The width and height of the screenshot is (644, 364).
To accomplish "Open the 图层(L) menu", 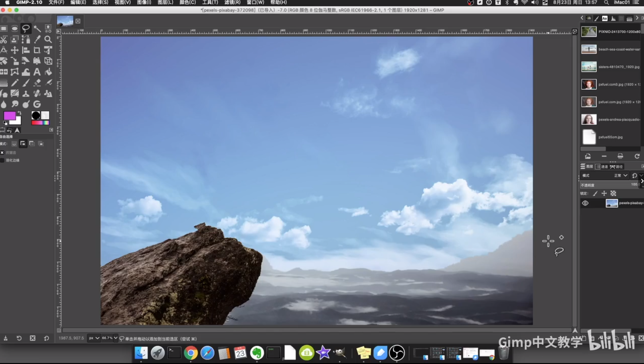I will (165, 2).
